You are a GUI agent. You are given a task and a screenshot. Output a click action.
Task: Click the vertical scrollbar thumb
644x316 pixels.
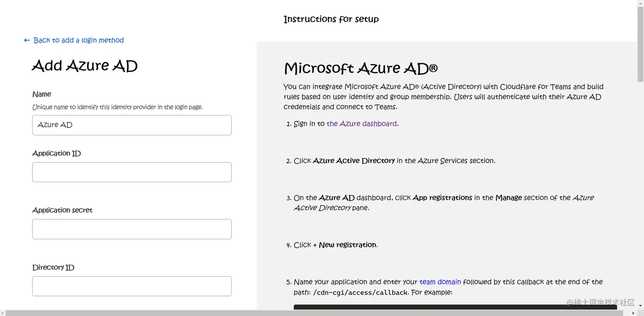click(640, 45)
